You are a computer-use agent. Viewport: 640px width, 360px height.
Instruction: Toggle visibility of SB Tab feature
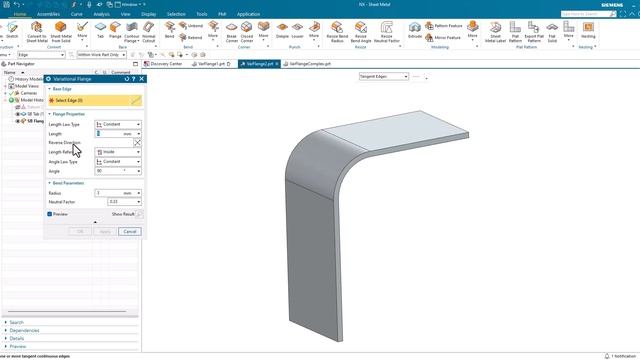pyautogui.click(x=18, y=114)
